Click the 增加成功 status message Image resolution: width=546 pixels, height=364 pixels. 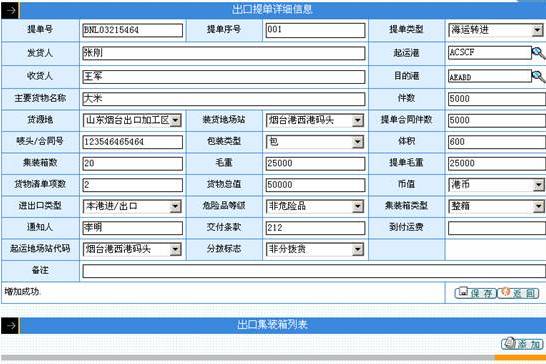click(22, 292)
